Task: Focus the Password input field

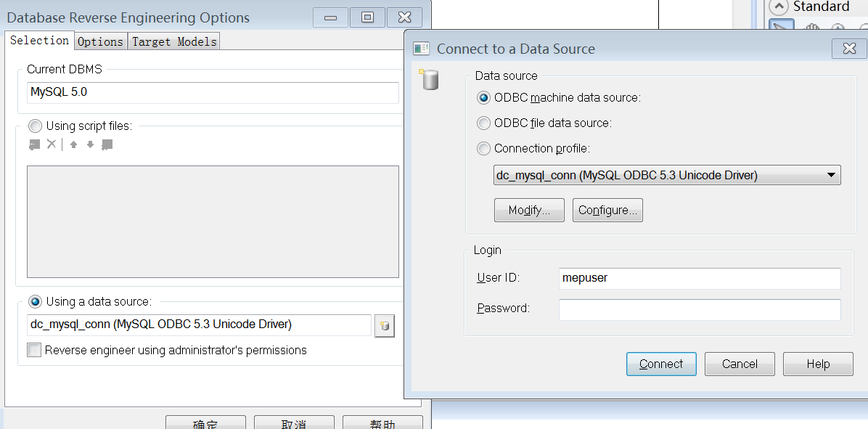Action: click(x=700, y=310)
